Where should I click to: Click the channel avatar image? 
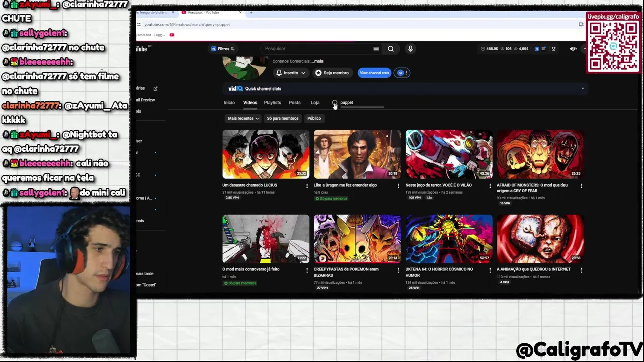tap(245, 68)
